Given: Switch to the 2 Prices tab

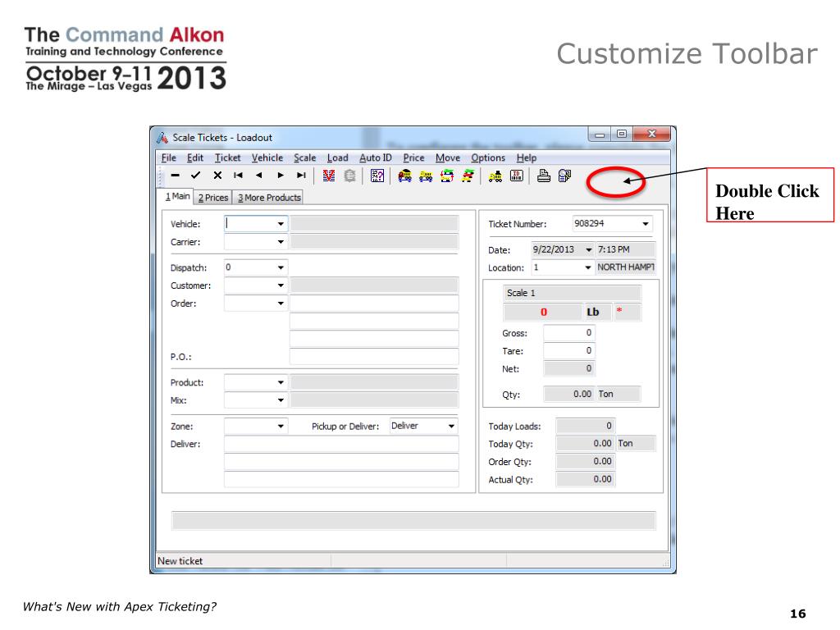Looking at the screenshot, I should [x=212, y=198].
